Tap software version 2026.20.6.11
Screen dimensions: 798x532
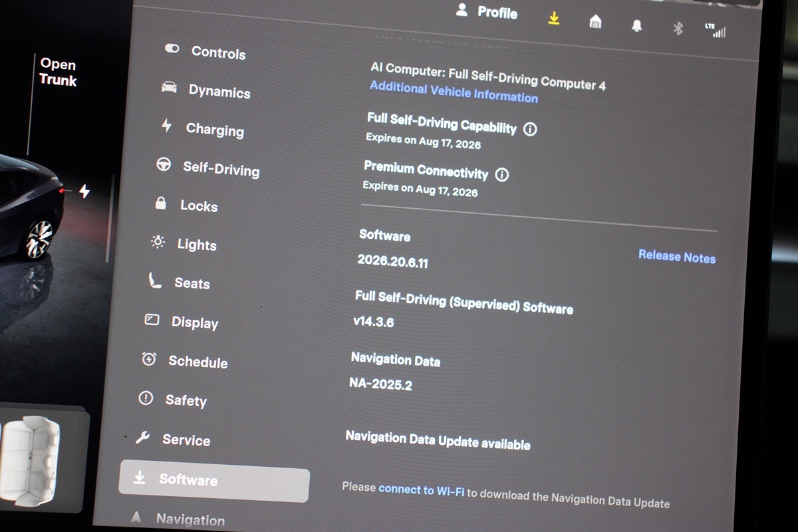tap(392, 261)
